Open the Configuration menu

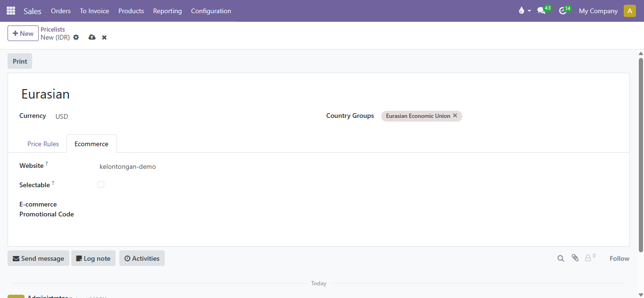[211, 11]
